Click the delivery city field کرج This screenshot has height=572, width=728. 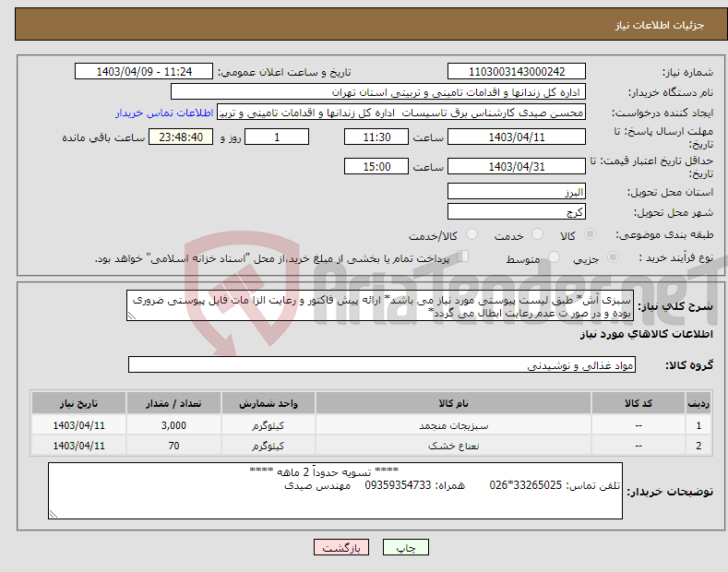pos(517,211)
